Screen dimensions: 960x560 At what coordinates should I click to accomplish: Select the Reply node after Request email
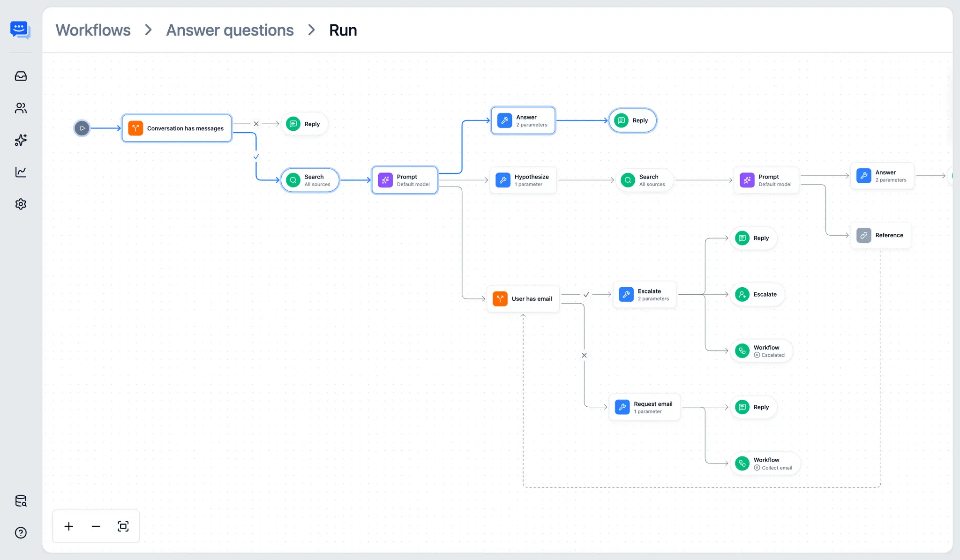click(753, 407)
